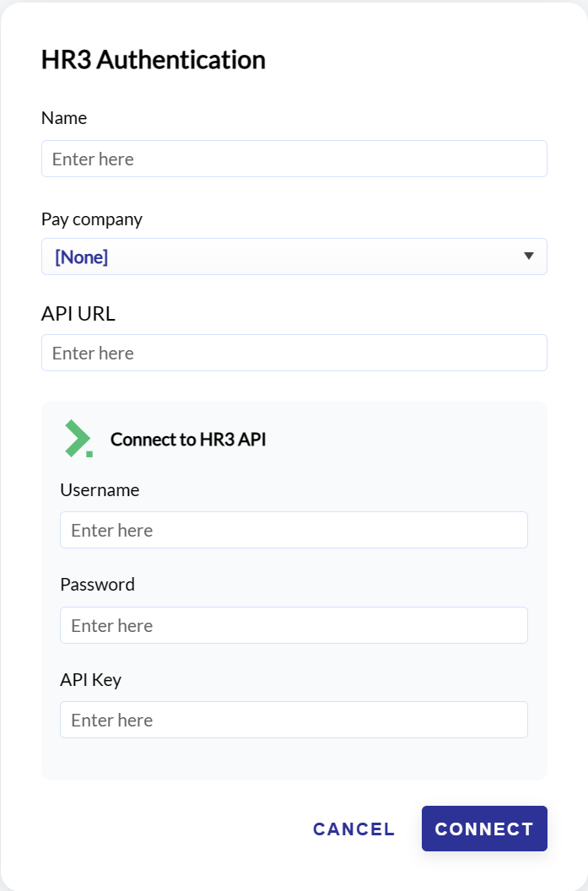Click the Password label
The image size is (588, 891).
coord(98,585)
